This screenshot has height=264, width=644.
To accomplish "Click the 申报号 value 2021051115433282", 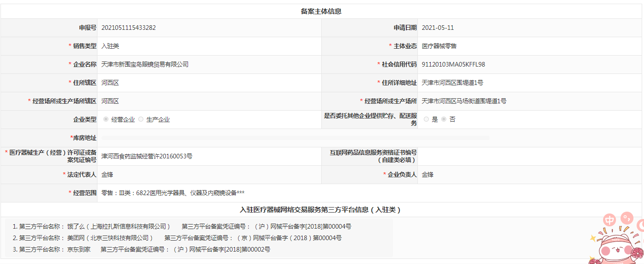I will [x=129, y=28].
